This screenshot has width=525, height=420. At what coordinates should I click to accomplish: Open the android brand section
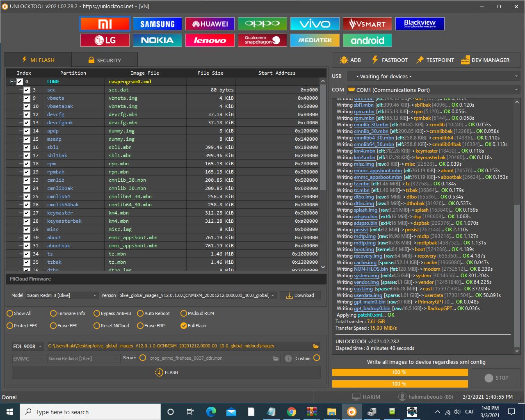tap(367, 40)
